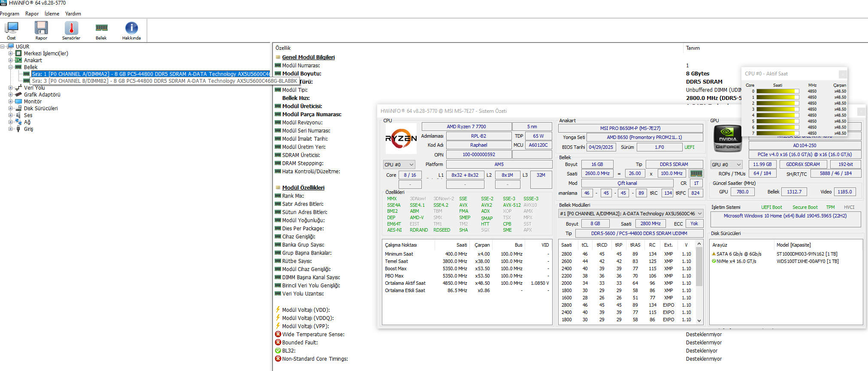This screenshot has height=371, width=868.
Task: Click the Modül Özellikleri heading
Action: (303, 187)
